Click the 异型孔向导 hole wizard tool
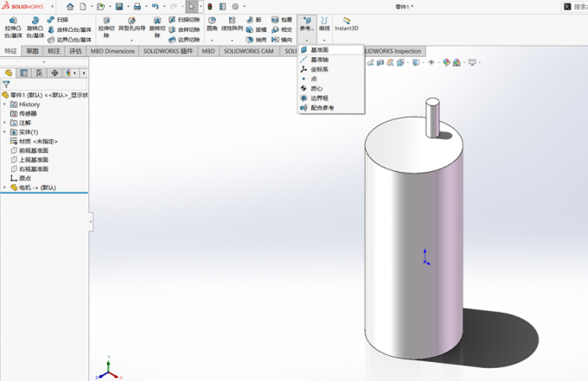This screenshot has height=381, width=588. click(131, 25)
